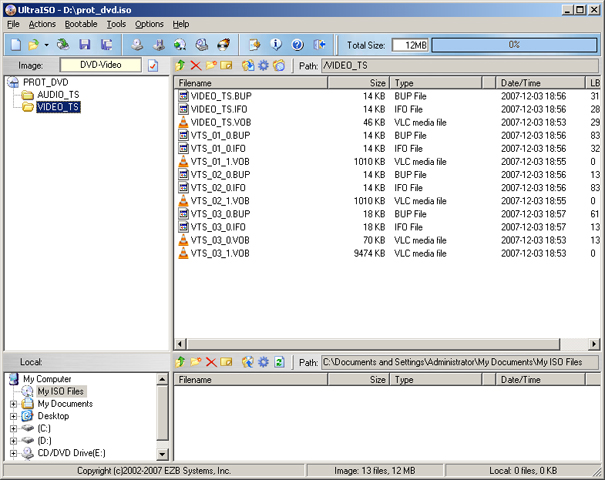605x480 pixels.
Task: Open the Tools menu
Action: [116, 24]
